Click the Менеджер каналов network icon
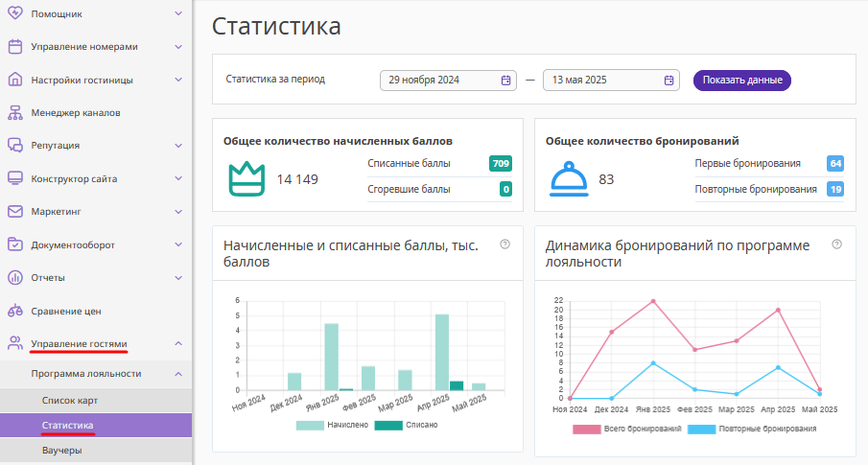This screenshot has width=868, height=465. pos(14,112)
